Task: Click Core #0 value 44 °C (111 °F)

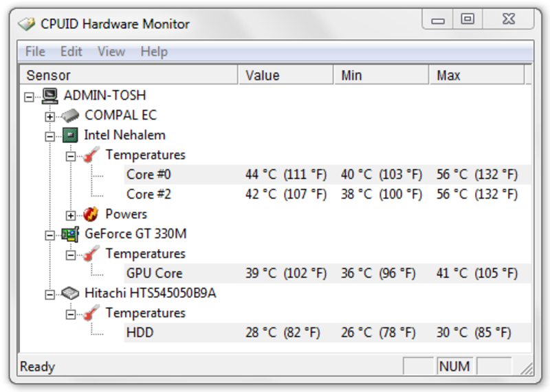Action: (x=286, y=175)
